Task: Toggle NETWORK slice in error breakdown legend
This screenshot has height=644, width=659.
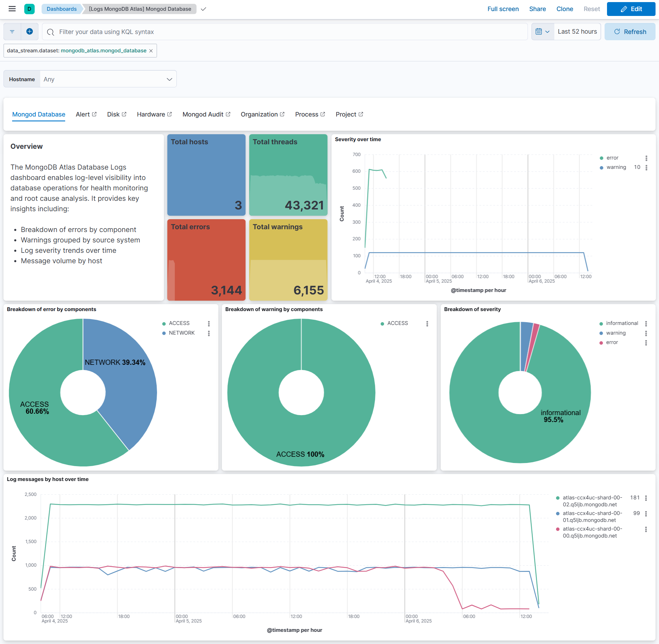Action: click(x=182, y=333)
